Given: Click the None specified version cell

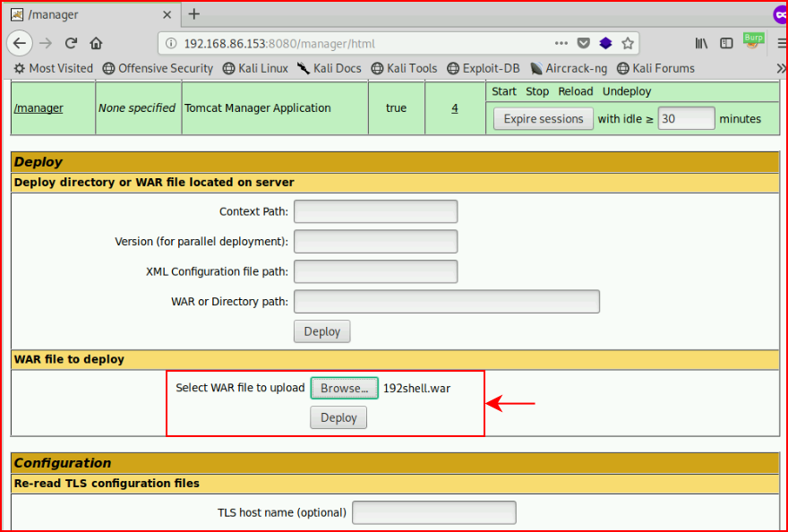Looking at the screenshot, I should pos(137,108).
